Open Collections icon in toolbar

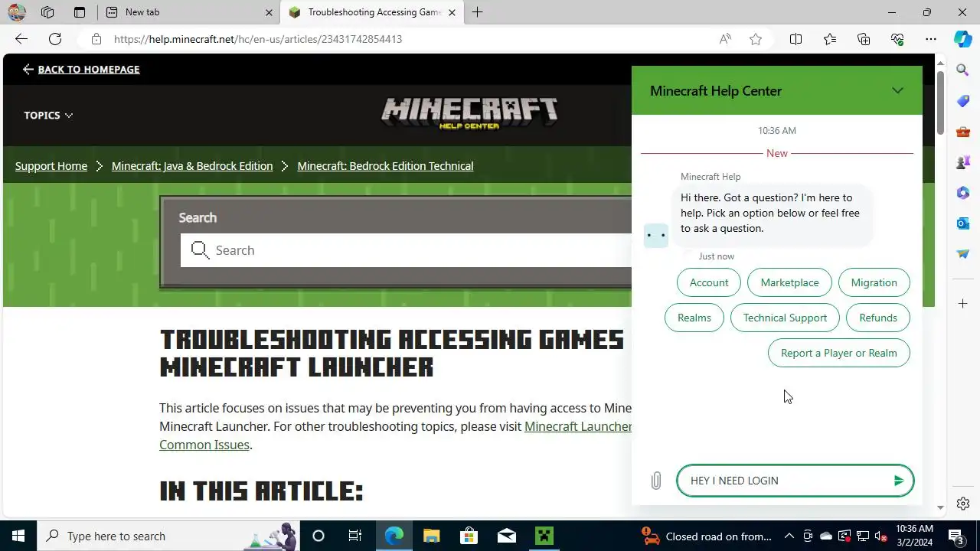[864, 39]
